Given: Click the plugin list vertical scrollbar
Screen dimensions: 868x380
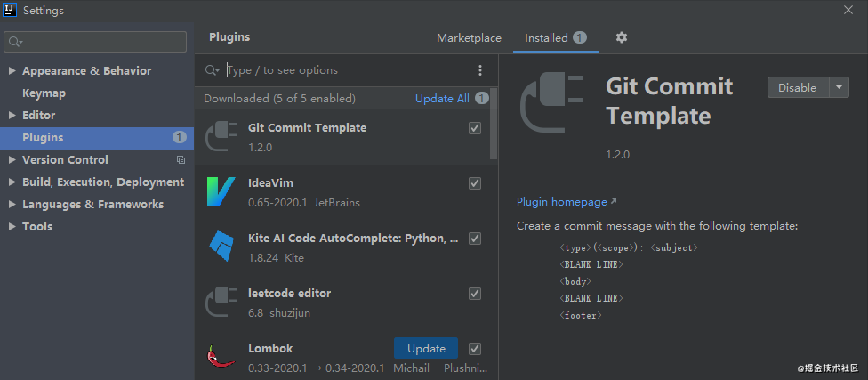Looking at the screenshot, I should point(494,125).
